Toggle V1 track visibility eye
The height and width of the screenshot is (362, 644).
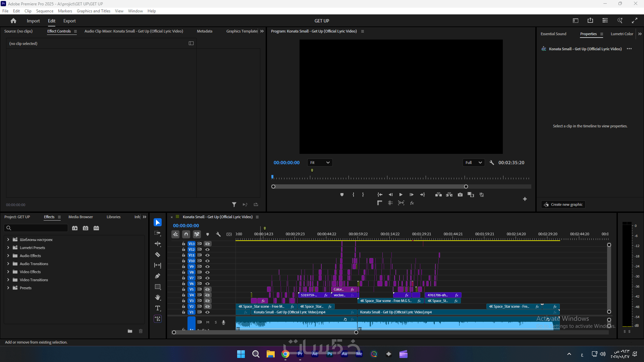coord(208,312)
